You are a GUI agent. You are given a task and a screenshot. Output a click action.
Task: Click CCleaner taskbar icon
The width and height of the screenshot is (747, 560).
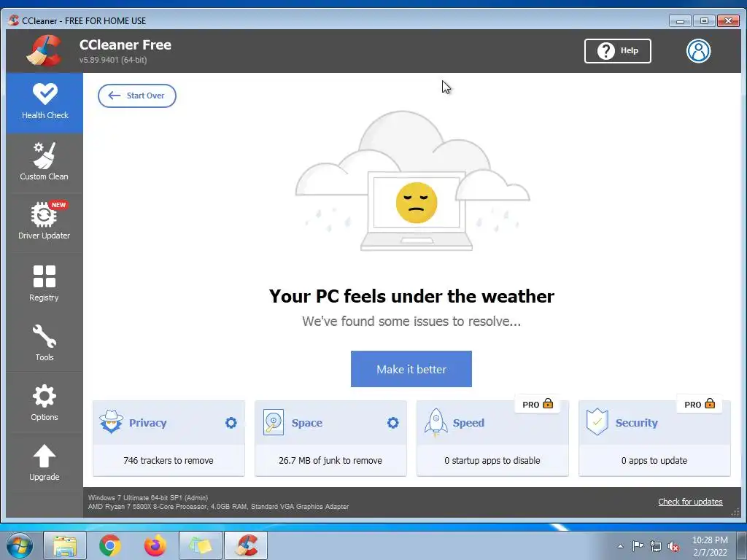tap(246, 545)
